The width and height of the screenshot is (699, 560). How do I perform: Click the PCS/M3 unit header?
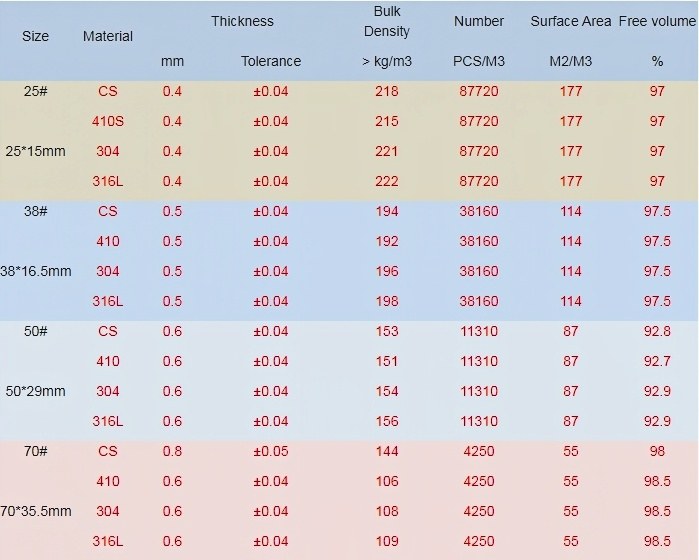click(479, 61)
